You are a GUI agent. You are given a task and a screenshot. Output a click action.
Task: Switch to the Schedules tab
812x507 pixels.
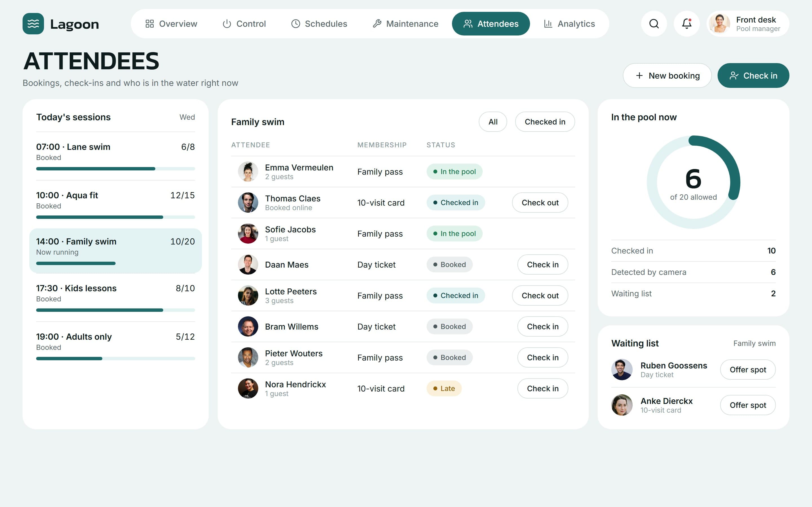[x=319, y=24]
